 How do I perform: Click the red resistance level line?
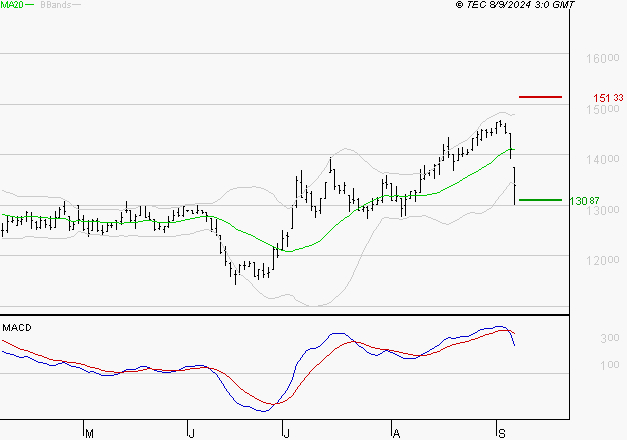pos(540,97)
